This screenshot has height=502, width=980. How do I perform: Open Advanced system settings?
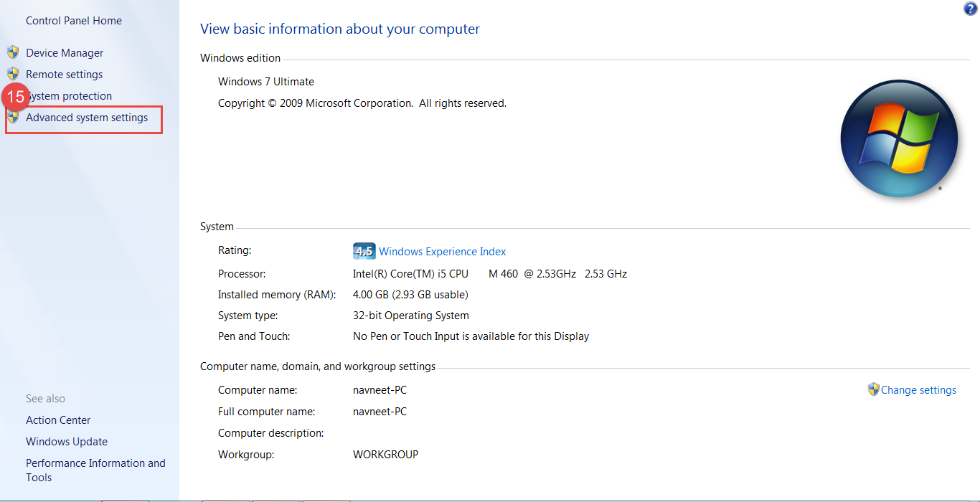tap(86, 117)
